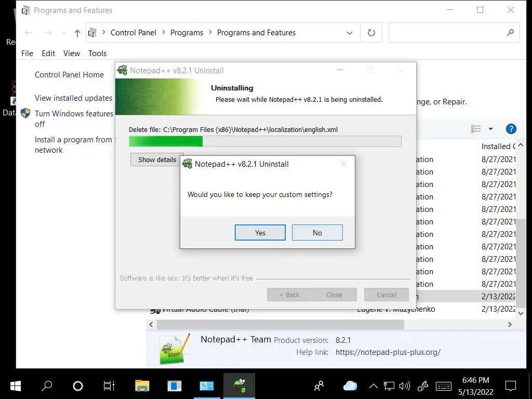Open the Edit menu

(48, 54)
